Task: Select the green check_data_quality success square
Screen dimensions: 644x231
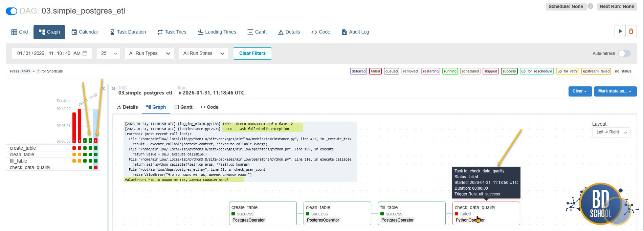Action: pyautogui.click(x=90, y=167)
